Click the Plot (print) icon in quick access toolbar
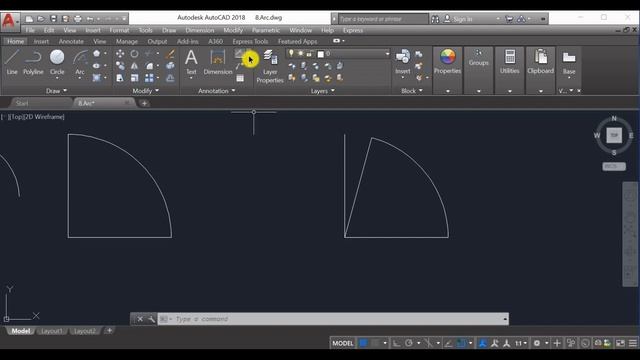This screenshot has height=360, width=640. tap(78, 19)
